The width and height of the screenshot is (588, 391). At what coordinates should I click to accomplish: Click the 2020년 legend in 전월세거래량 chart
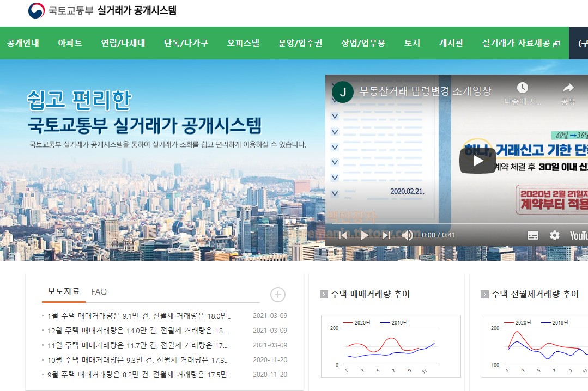tap(518, 323)
